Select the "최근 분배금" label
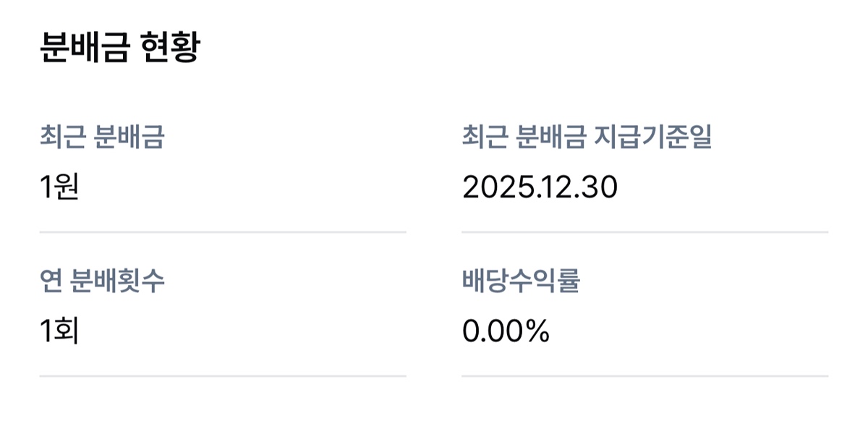868x434 pixels. tap(102, 137)
